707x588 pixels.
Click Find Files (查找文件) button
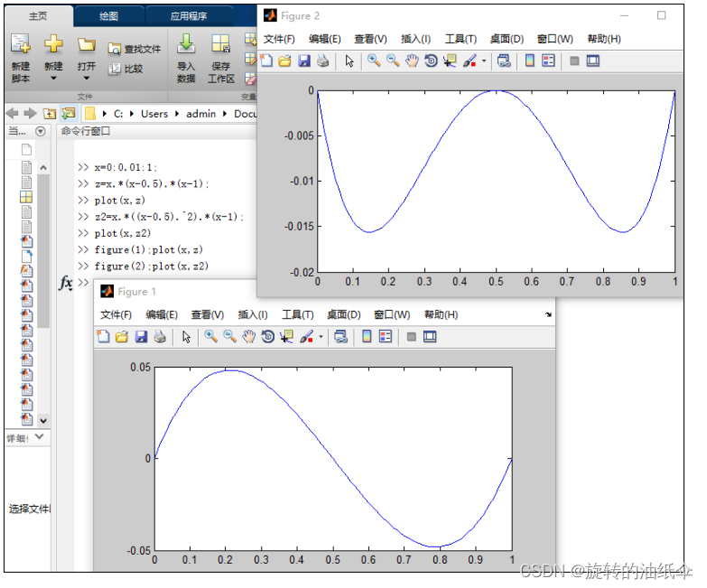pos(135,49)
